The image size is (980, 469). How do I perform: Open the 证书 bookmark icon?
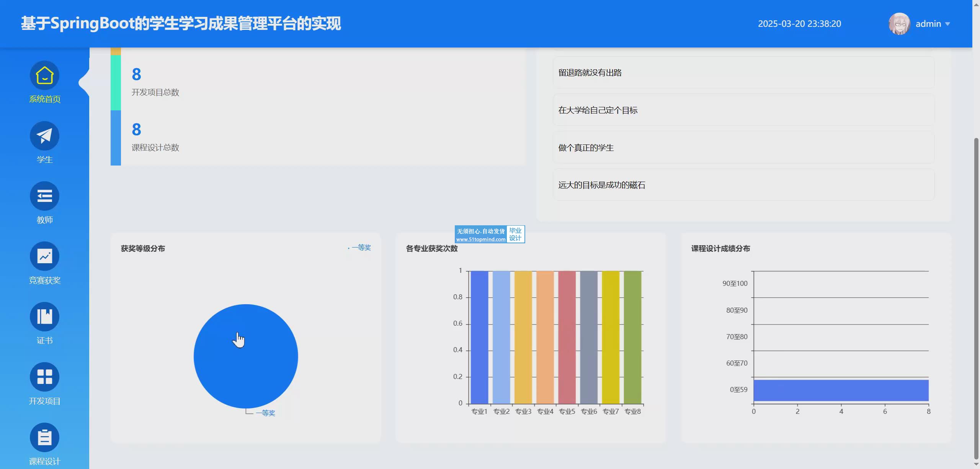[x=44, y=317]
